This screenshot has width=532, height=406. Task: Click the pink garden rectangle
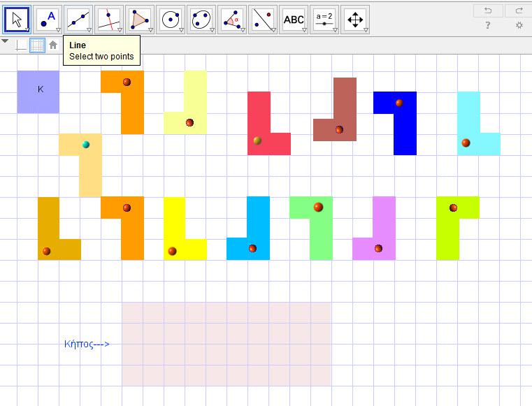227,344
